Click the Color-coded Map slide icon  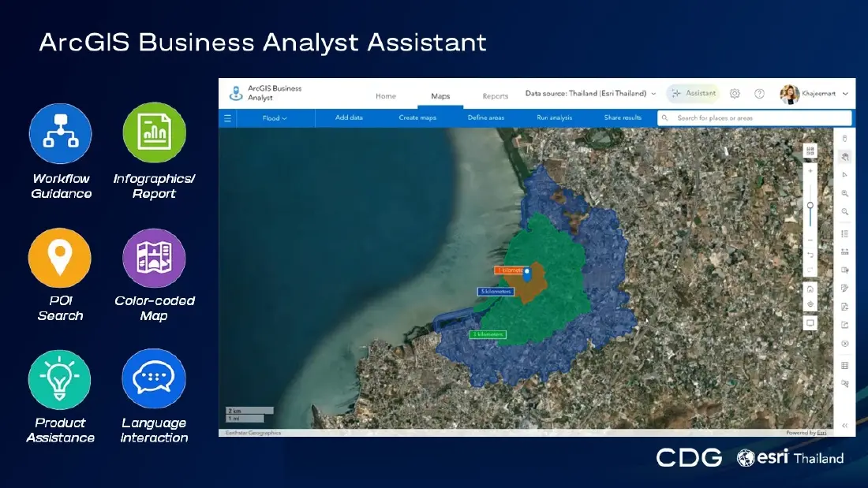coord(154,258)
